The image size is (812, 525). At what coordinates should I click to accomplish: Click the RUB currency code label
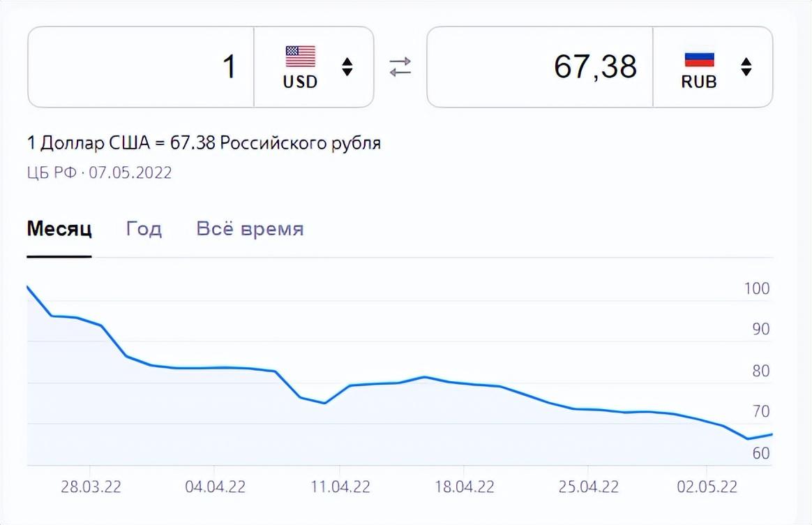[698, 82]
